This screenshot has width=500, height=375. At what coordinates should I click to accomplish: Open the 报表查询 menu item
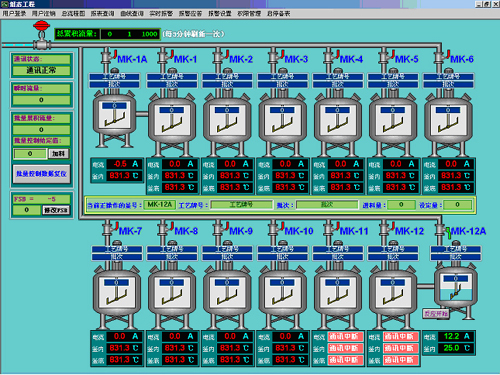pos(102,14)
